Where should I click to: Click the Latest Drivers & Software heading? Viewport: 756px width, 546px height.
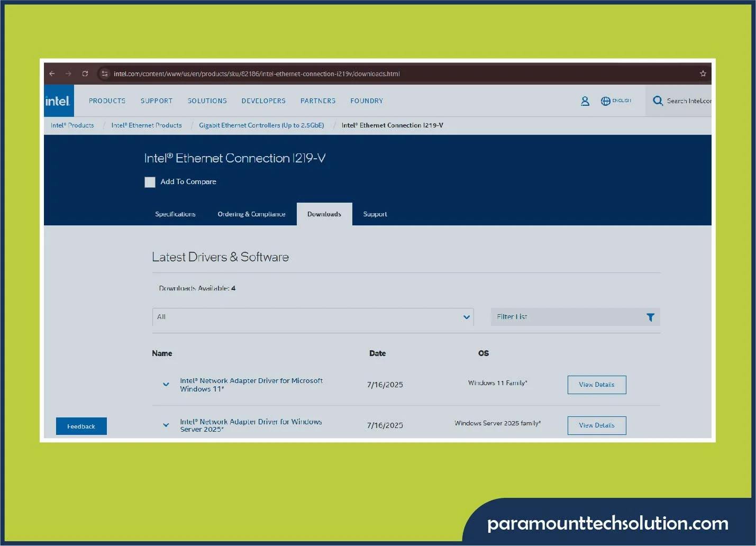220,257
